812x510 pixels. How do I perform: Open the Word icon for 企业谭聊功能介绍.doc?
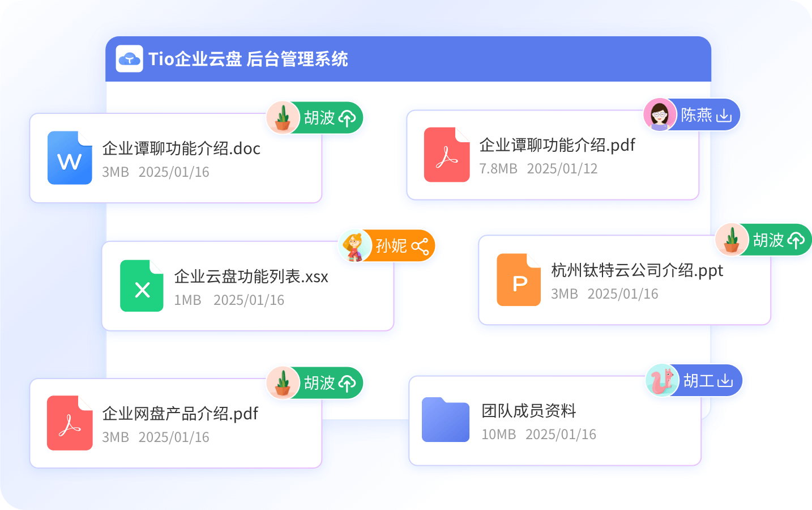tap(70, 158)
